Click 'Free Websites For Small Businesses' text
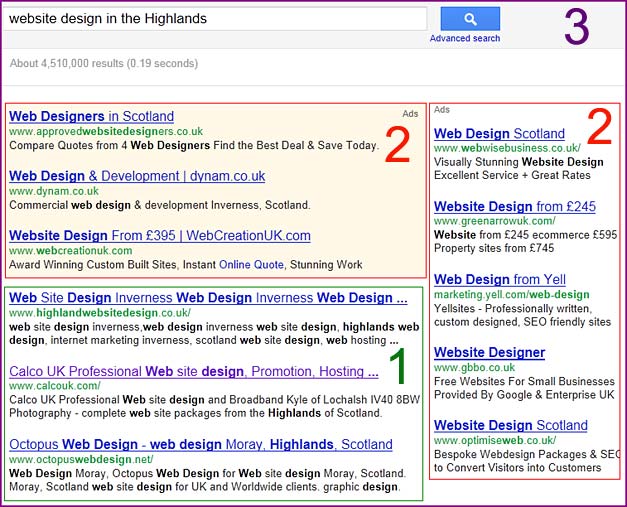Screen dimensions: 627x507 coord(524,381)
